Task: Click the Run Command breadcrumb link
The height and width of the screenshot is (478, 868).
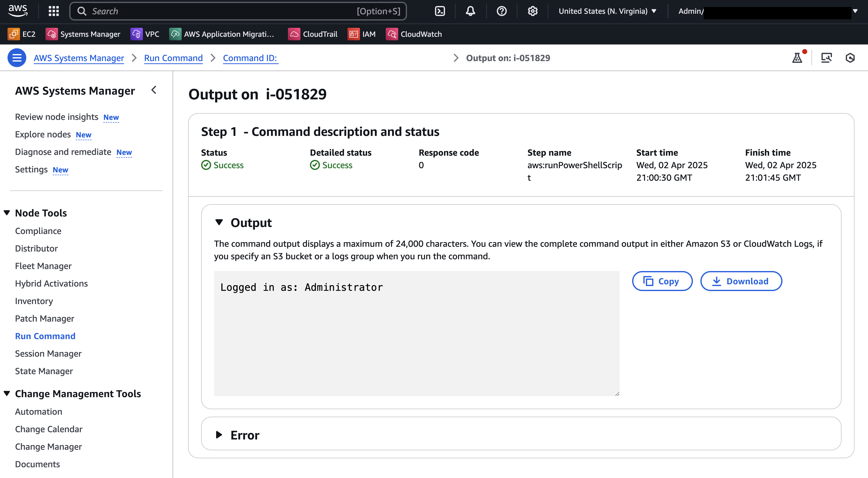Action: tap(174, 58)
